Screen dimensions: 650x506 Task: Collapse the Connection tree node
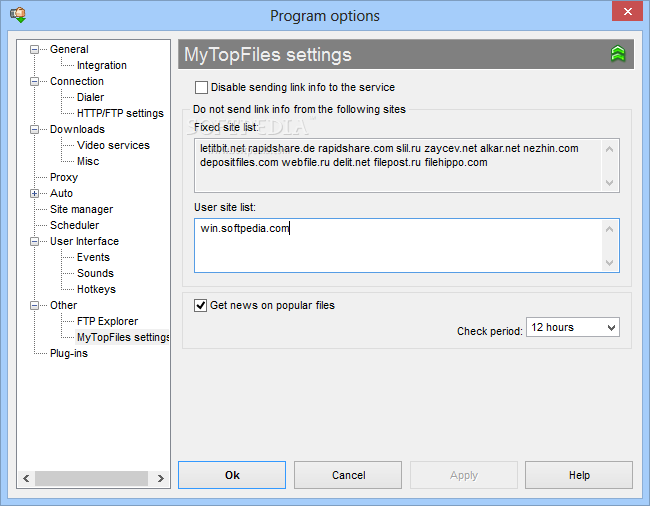(x=34, y=81)
